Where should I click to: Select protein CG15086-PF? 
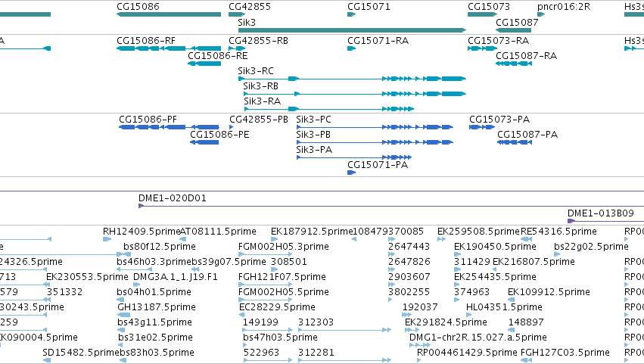tap(148, 120)
